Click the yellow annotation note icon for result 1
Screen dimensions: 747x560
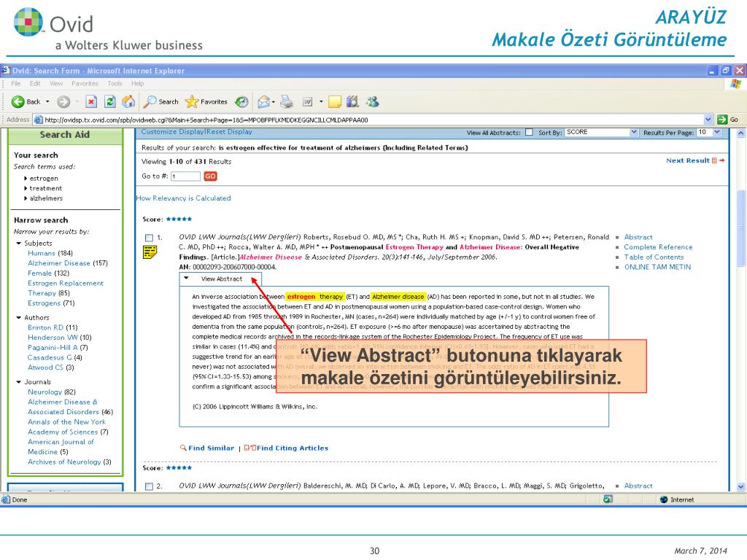click(150, 252)
